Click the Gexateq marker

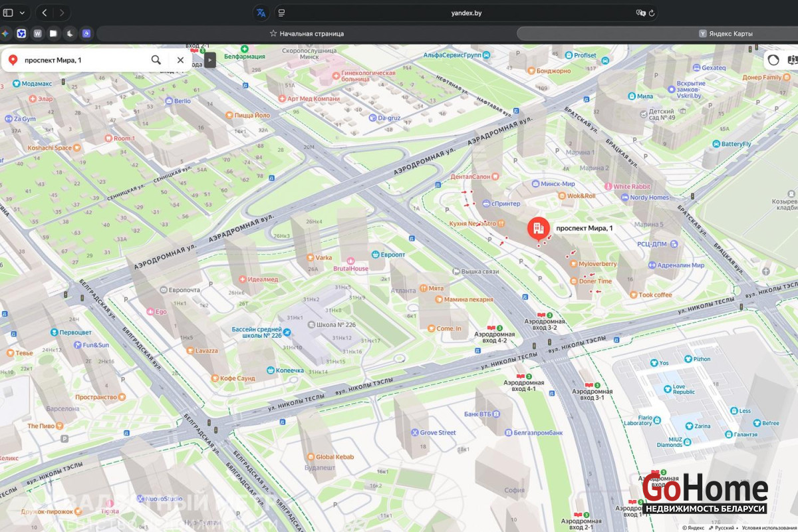(x=696, y=68)
